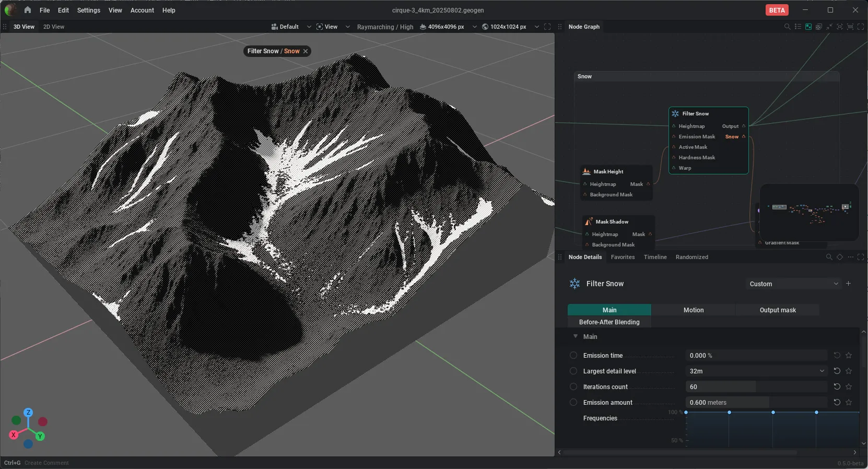Screen dimensions: 868x469
Task: Open the Custom preset dropdown
Action: (x=793, y=284)
